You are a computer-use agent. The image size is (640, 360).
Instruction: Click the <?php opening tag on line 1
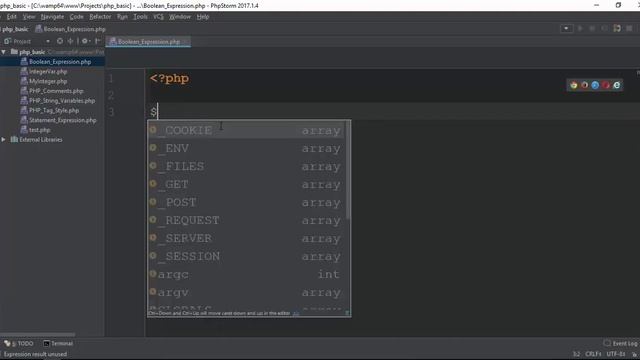pyautogui.click(x=169, y=78)
